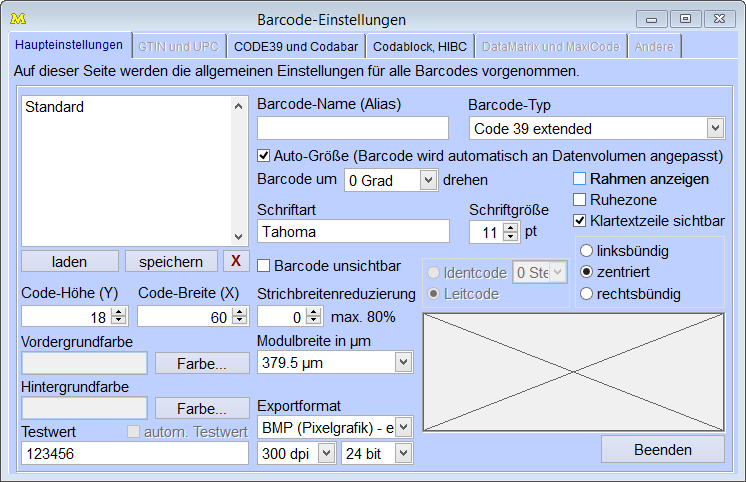Open the Barcode-Typ dropdown
Screen dimensions: 746x482
coord(714,128)
